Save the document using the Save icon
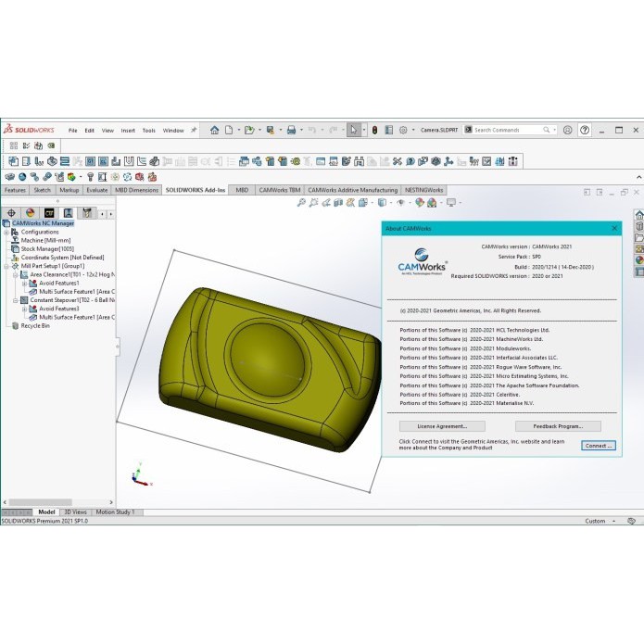Image resolution: width=644 pixels, height=644 pixels. pyautogui.click(x=271, y=131)
